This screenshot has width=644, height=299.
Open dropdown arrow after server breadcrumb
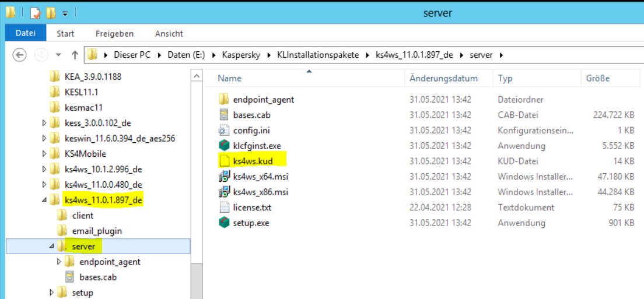pos(501,55)
